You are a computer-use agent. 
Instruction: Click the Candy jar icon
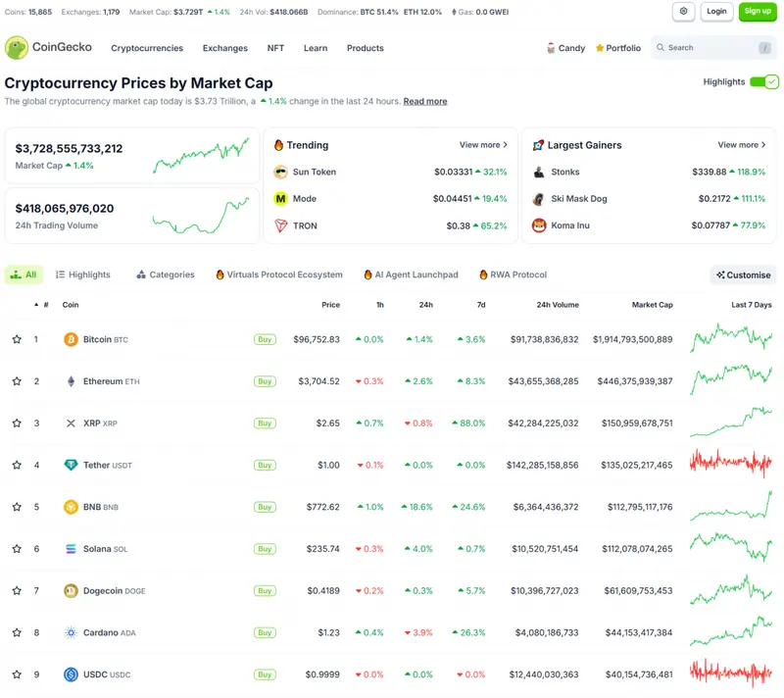tap(551, 48)
